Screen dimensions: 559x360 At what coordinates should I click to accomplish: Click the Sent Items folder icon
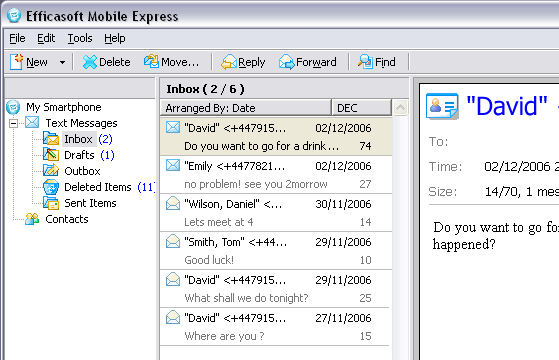51,203
